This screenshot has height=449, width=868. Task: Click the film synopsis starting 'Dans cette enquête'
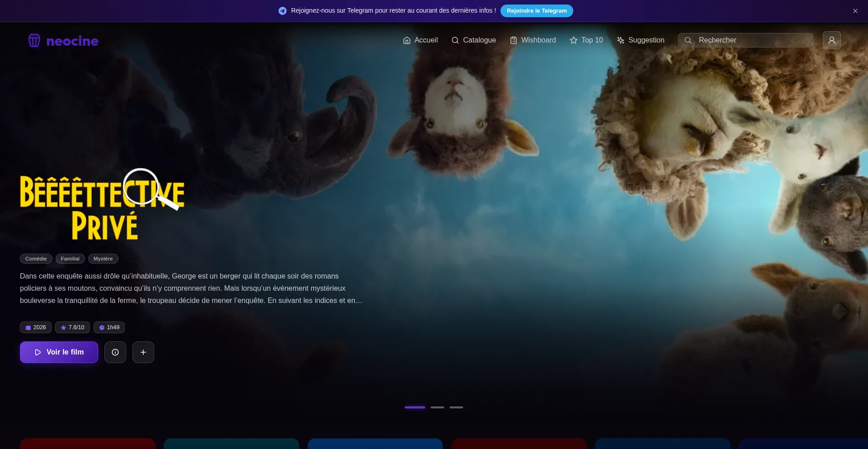click(191, 288)
